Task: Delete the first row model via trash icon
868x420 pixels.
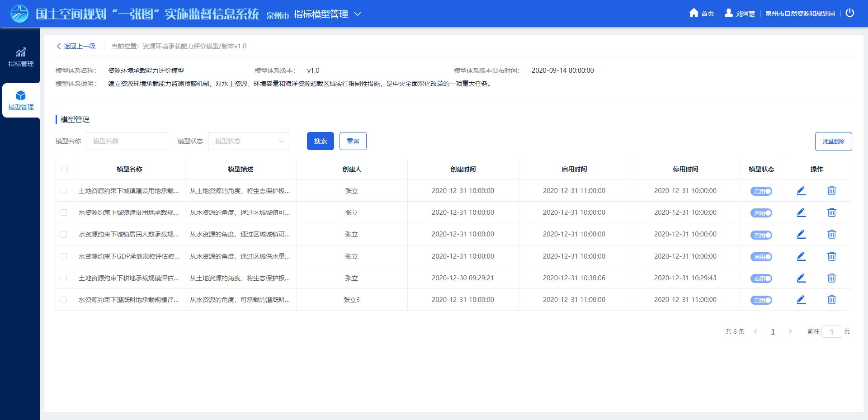Action: click(831, 191)
